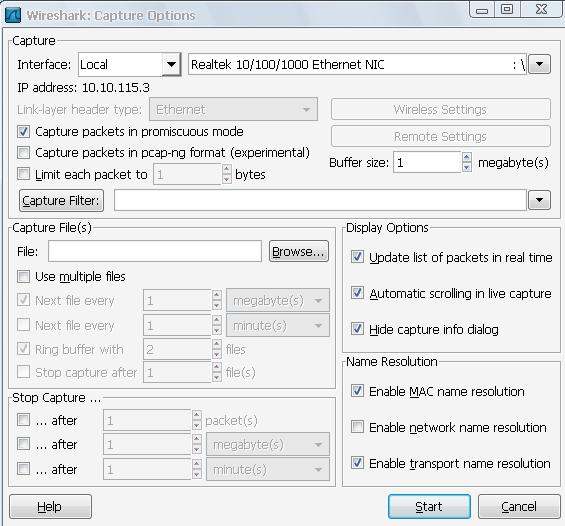This screenshot has height=526, width=565.
Task: Disable MAC name resolution checkbox
Action: click(x=357, y=391)
